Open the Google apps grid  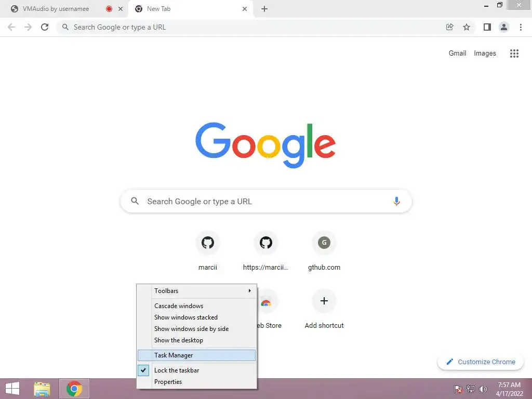(514, 54)
